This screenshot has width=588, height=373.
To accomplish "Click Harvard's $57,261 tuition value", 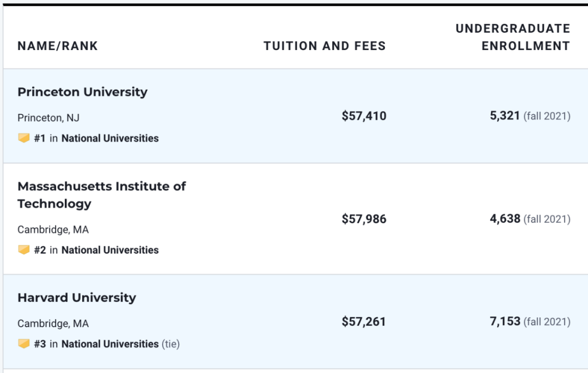I will pyautogui.click(x=364, y=322).
